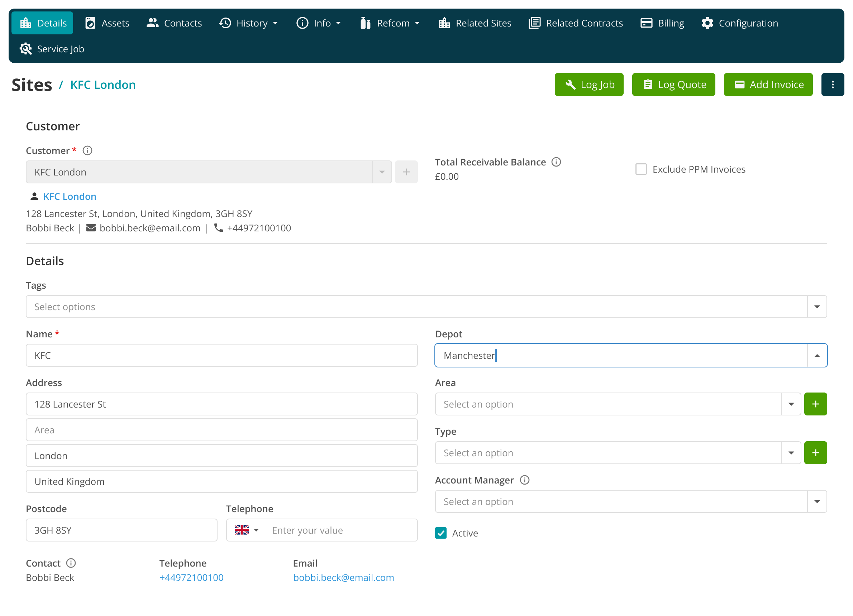This screenshot has height=616, width=853.
Task: Click the Contact info icon
Action: (71, 563)
